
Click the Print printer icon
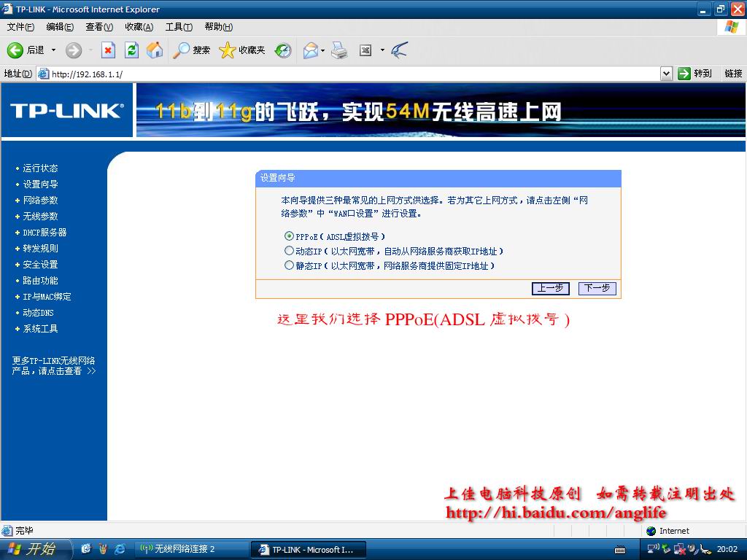coord(339,50)
